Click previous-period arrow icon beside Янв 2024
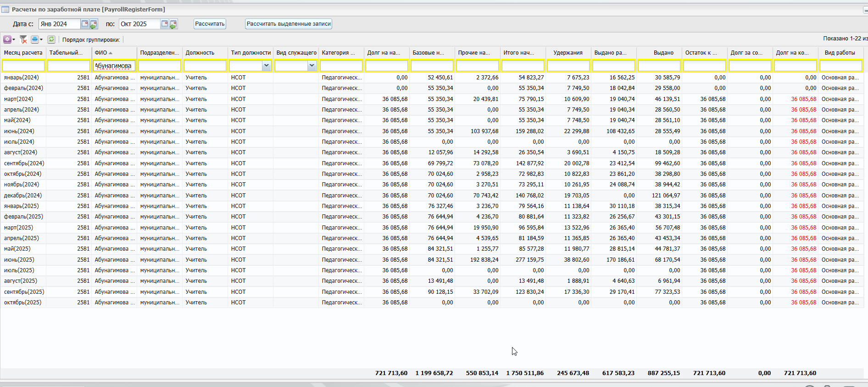Screen dimensions: 868x387 coord(94,24)
